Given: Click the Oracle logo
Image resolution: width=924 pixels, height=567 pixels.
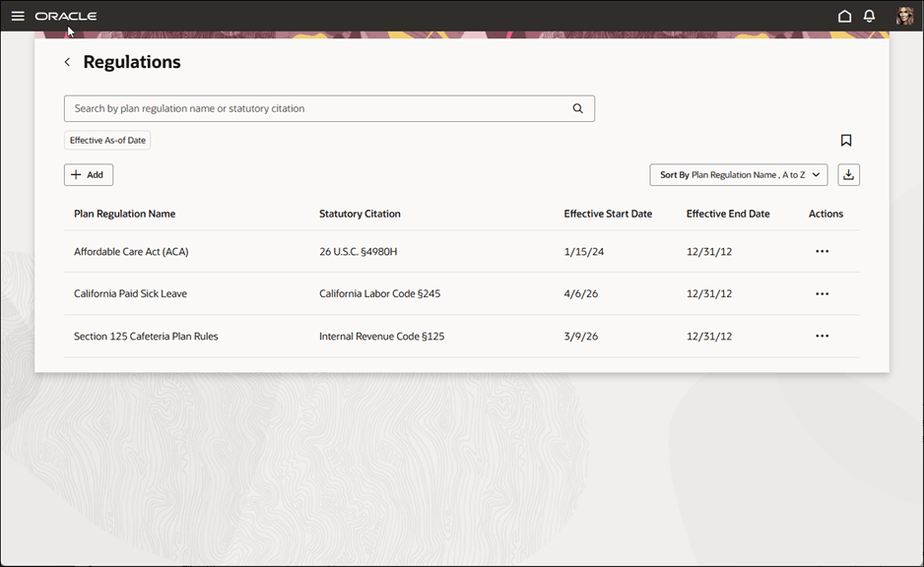Looking at the screenshot, I should [66, 17].
